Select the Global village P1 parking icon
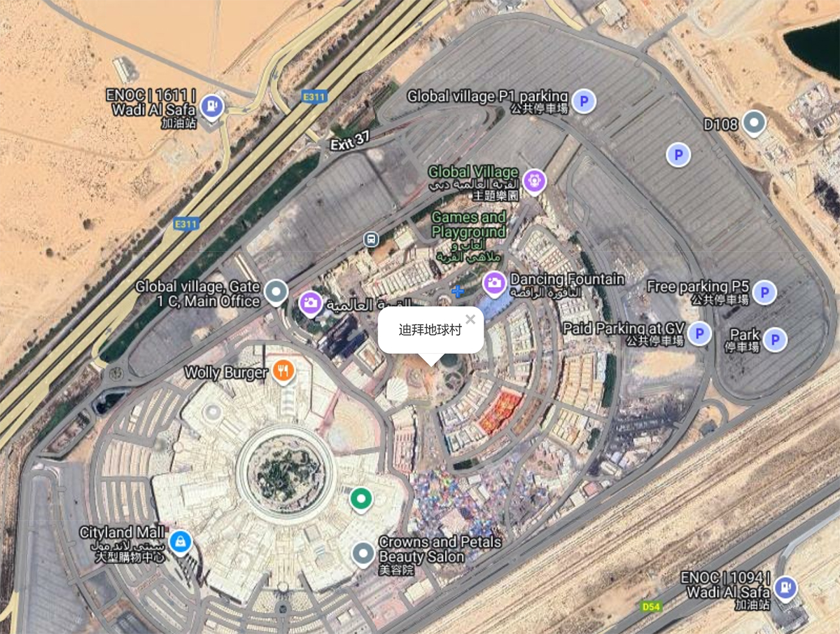The width and height of the screenshot is (840, 634). point(583,102)
